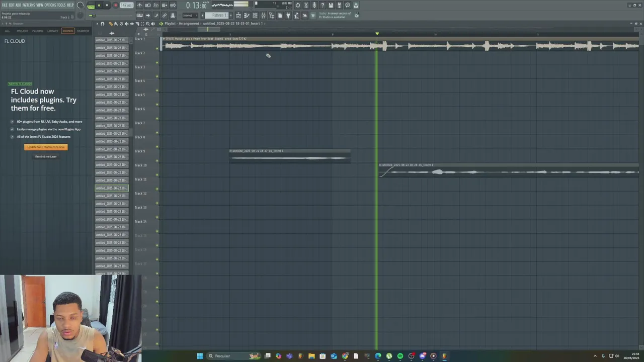Switch browser to the PLUGINS tab
The width and height of the screenshot is (644, 362).
pyautogui.click(x=38, y=31)
